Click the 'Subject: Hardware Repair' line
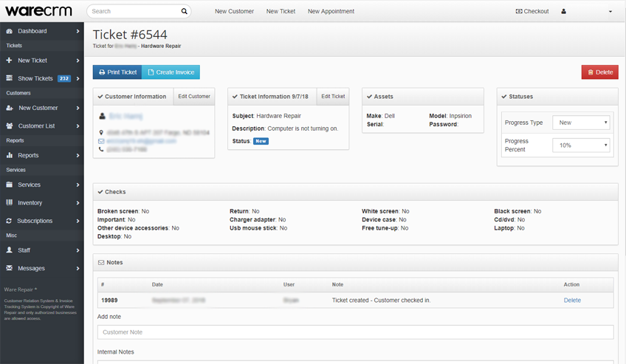 pos(266,116)
